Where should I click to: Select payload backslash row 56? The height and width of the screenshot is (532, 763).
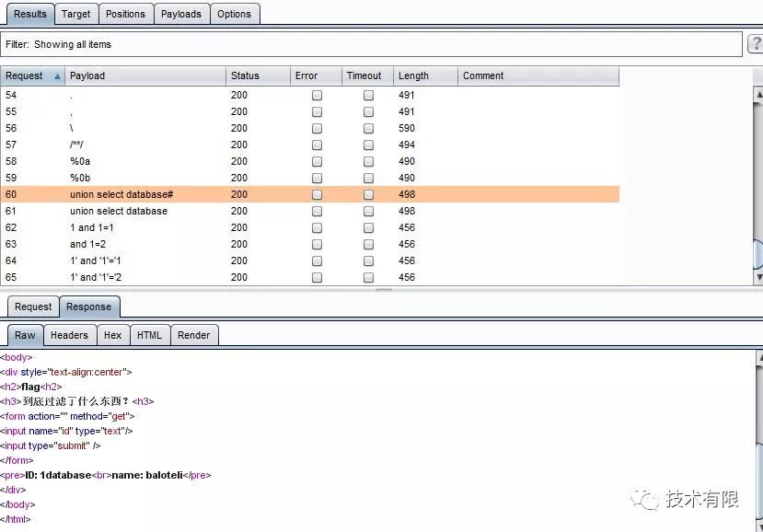click(309, 128)
